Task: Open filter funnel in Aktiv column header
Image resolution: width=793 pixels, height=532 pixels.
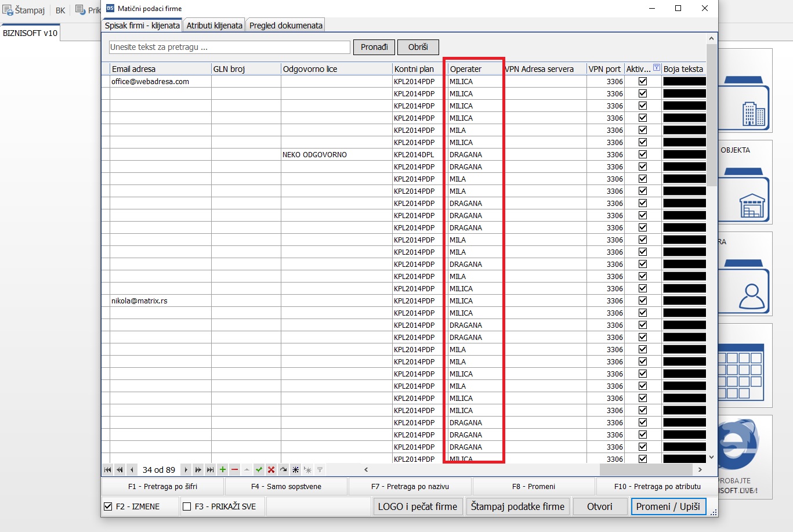Action: click(x=656, y=68)
